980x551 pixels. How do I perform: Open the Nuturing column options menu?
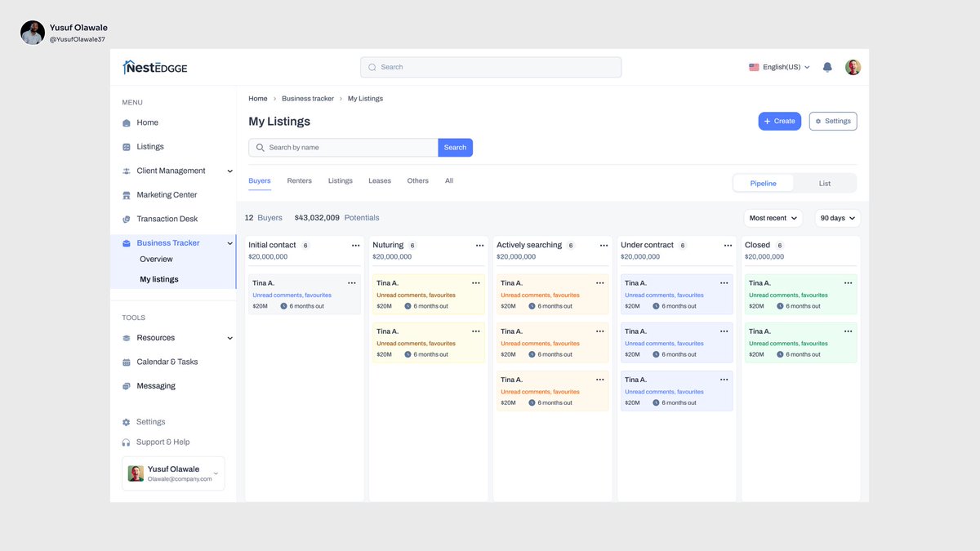(x=476, y=244)
